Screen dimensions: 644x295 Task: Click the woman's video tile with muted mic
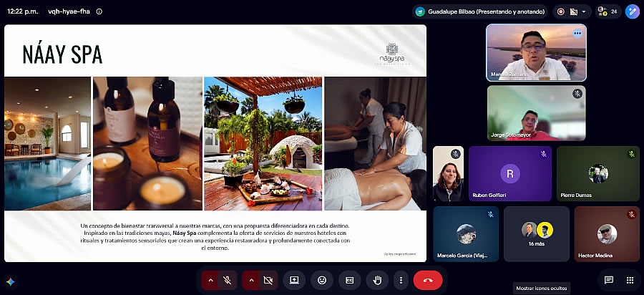[x=448, y=173]
